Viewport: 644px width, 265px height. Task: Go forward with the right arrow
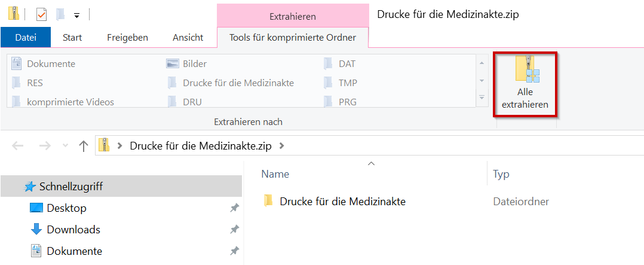(x=44, y=145)
